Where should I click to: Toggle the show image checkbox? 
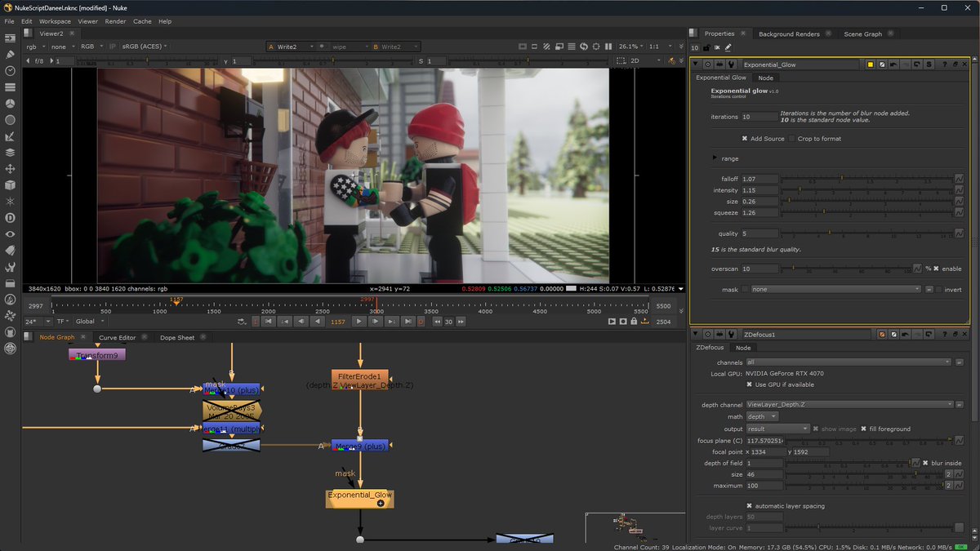815,429
